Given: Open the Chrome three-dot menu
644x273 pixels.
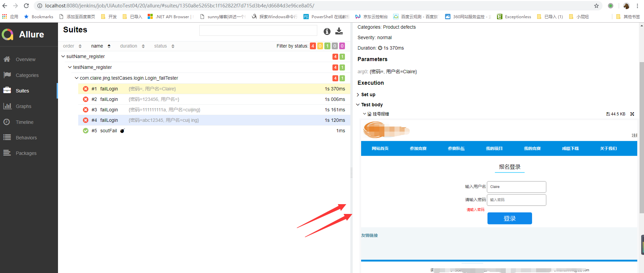Looking at the screenshot, I should [637, 6].
